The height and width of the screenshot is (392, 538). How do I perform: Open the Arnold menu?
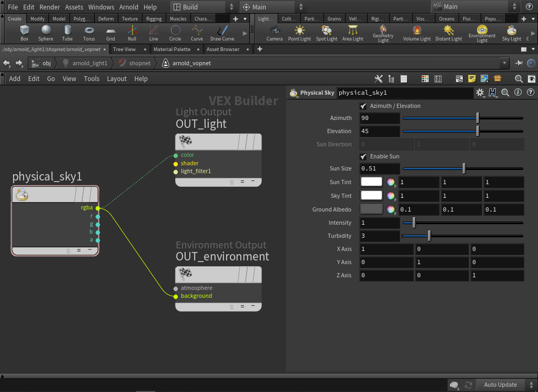click(x=129, y=7)
